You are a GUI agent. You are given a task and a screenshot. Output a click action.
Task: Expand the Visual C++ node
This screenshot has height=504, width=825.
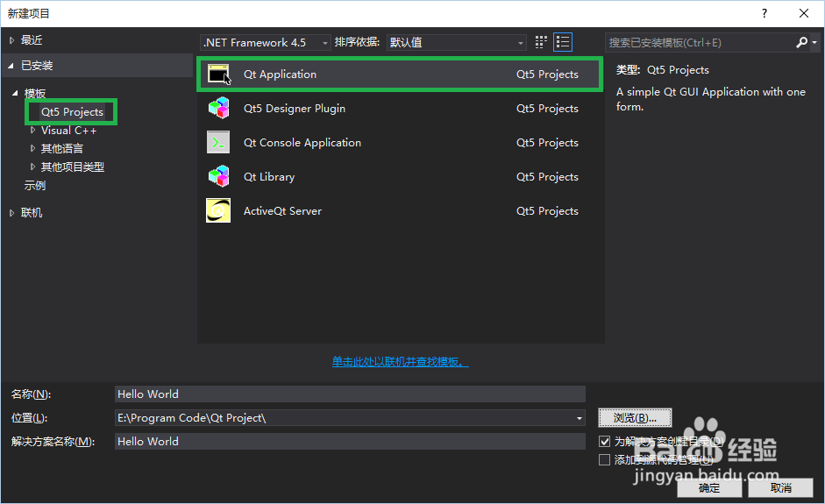[x=32, y=130]
